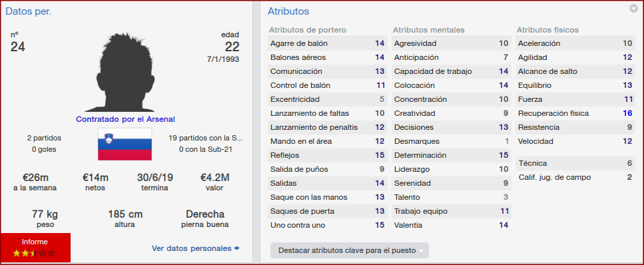Select the Recuperación física attribute row
The width and height of the screenshot is (644, 265).
(x=575, y=113)
